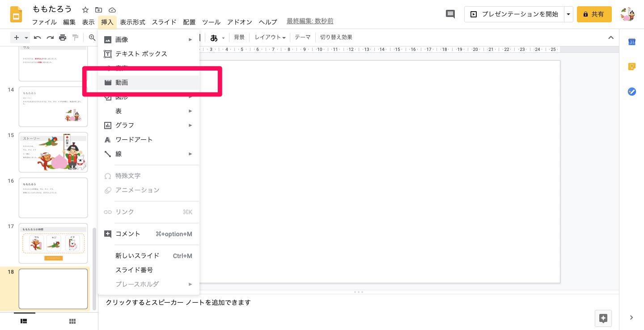This screenshot has height=330, width=644.
Task: Switch to grid view of slides
Action: (72, 321)
